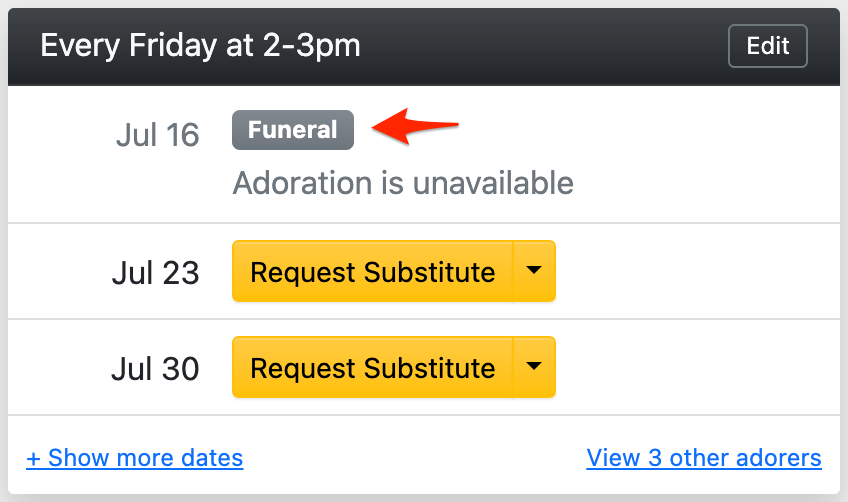848x502 pixels.
Task: Open the dropdown arrow for Jul 30
Action: tap(534, 368)
